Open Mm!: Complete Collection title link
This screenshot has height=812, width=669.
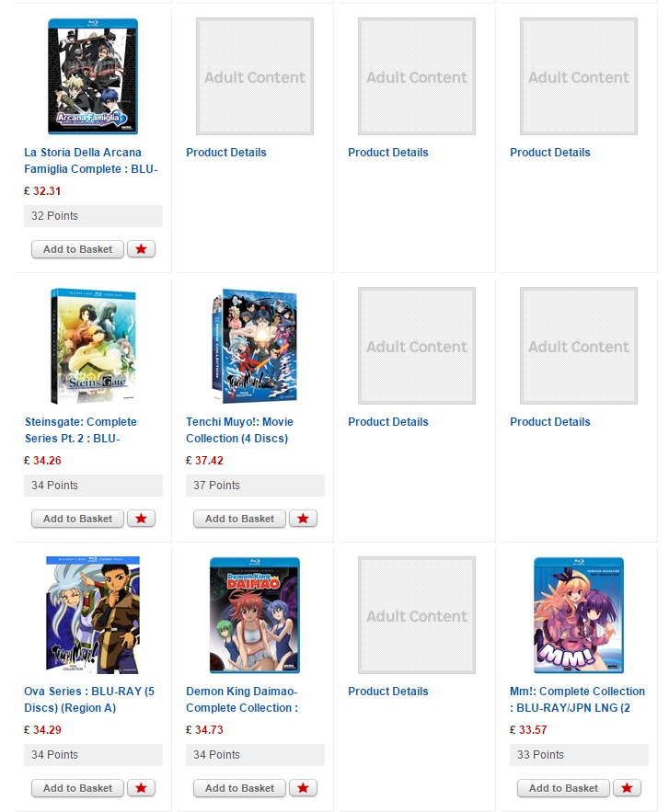[x=577, y=699]
